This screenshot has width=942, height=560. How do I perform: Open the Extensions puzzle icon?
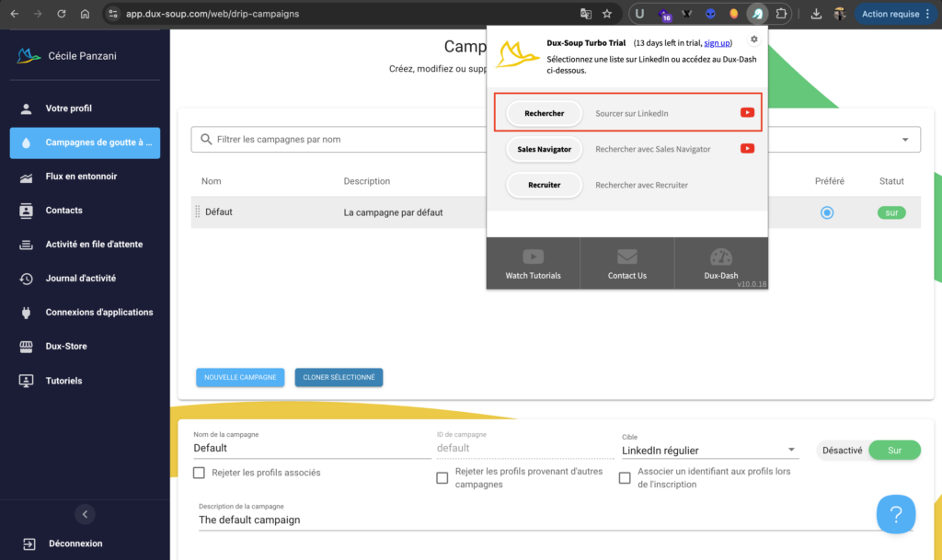coord(781,14)
